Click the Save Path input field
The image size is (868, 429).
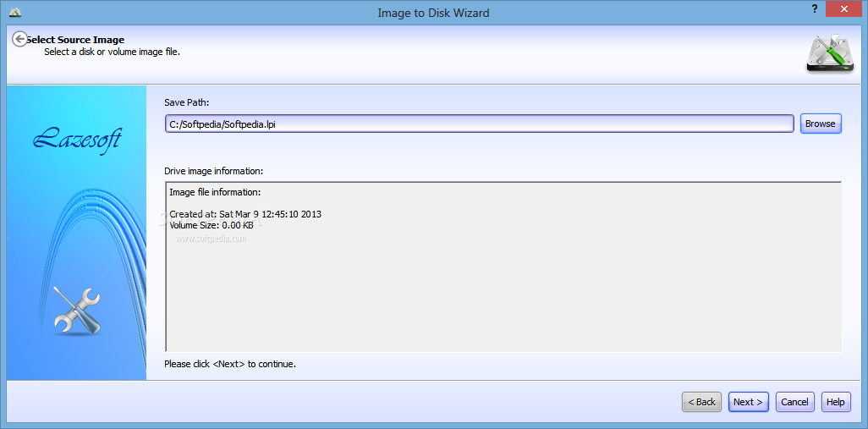480,124
